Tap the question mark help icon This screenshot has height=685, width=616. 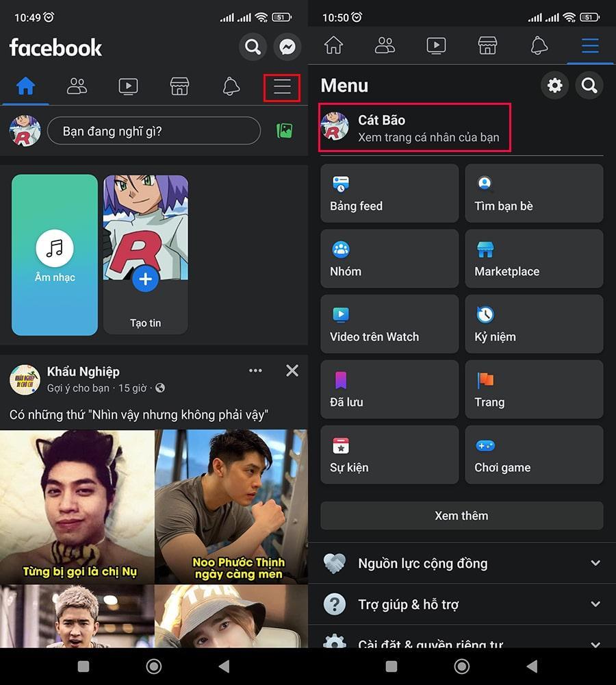coord(335,604)
